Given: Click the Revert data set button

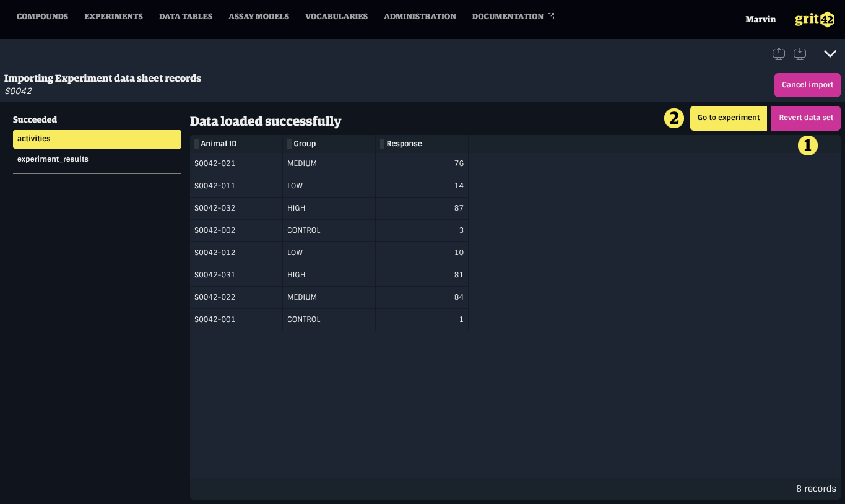Looking at the screenshot, I should tap(806, 118).
